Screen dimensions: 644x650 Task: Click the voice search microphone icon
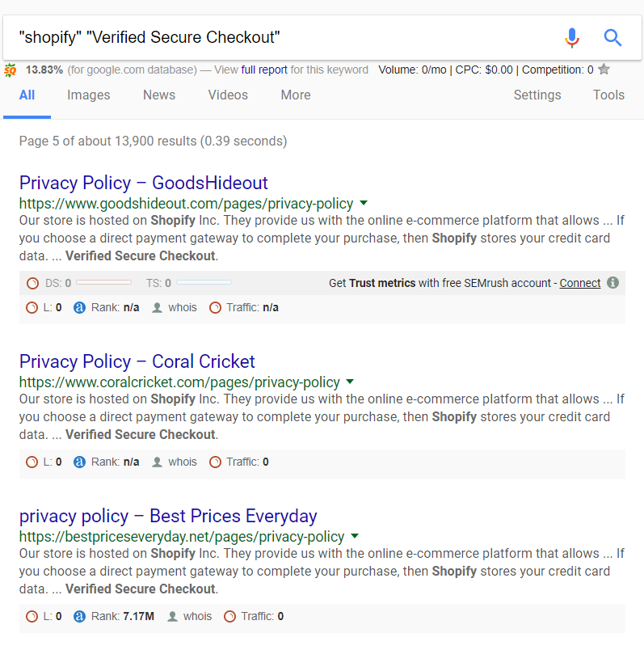(572, 38)
